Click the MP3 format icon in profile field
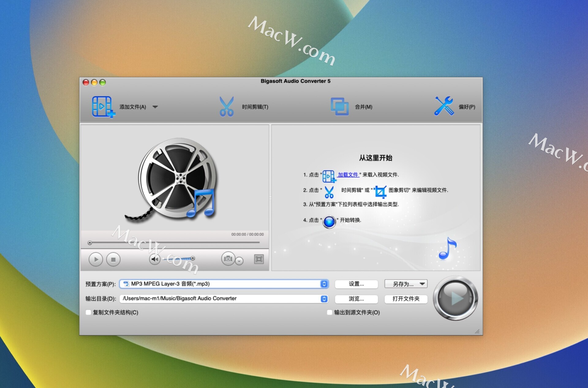This screenshot has height=388, width=588. (x=126, y=284)
